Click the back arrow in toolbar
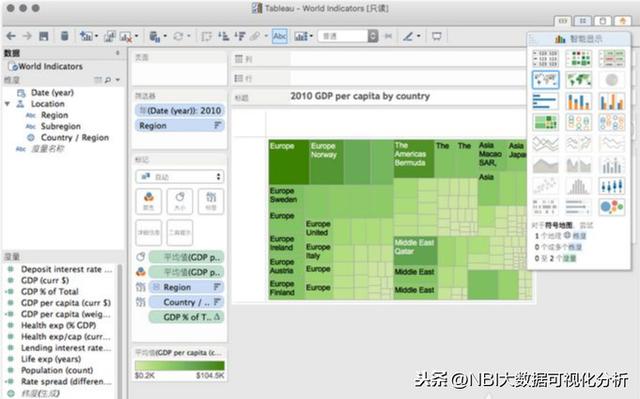640x399 pixels. pos(11,36)
